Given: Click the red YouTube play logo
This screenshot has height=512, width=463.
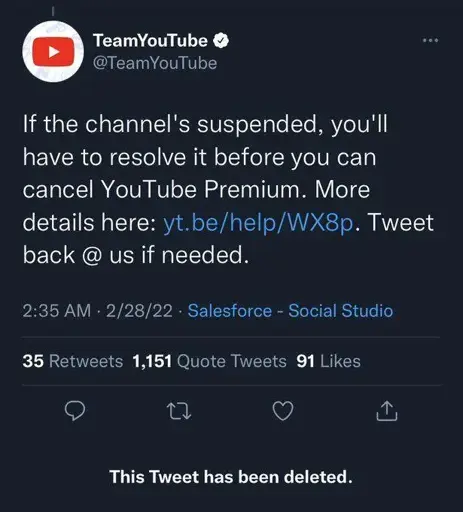Looking at the screenshot, I should [53, 52].
